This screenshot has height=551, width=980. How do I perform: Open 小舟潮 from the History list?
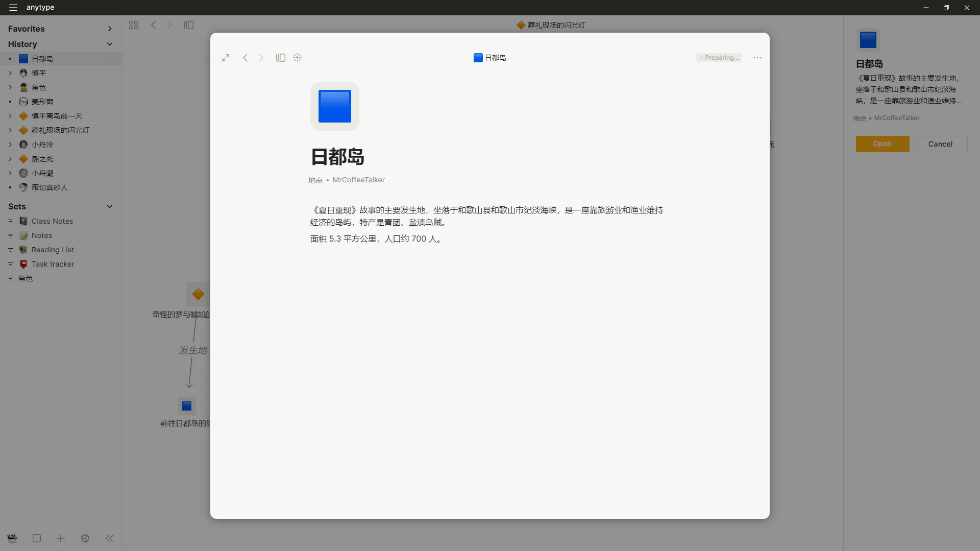(42, 173)
